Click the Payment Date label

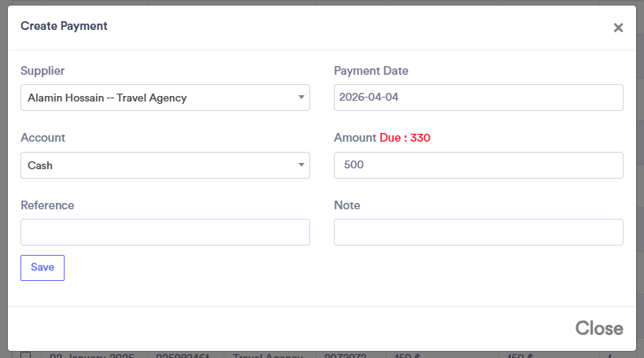371,71
